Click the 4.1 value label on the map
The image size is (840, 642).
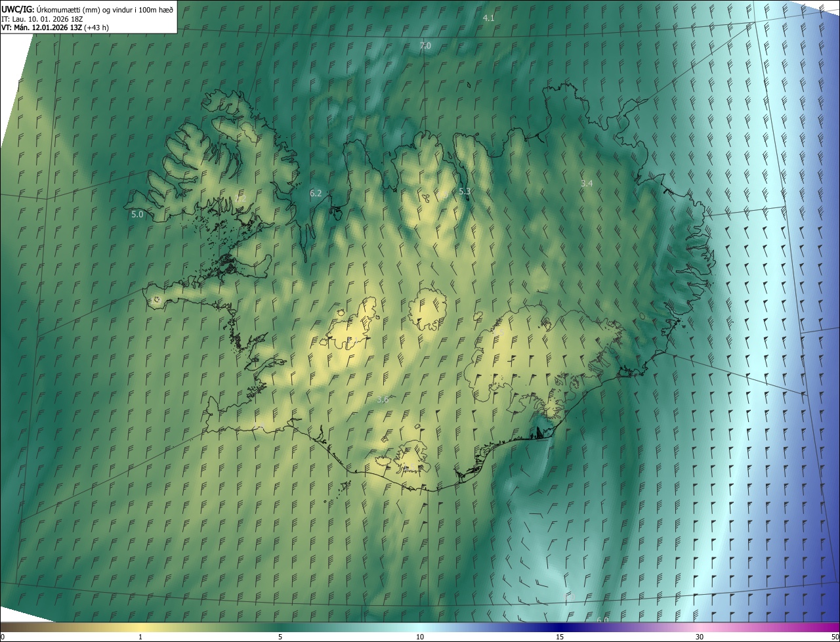tap(488, 18)
